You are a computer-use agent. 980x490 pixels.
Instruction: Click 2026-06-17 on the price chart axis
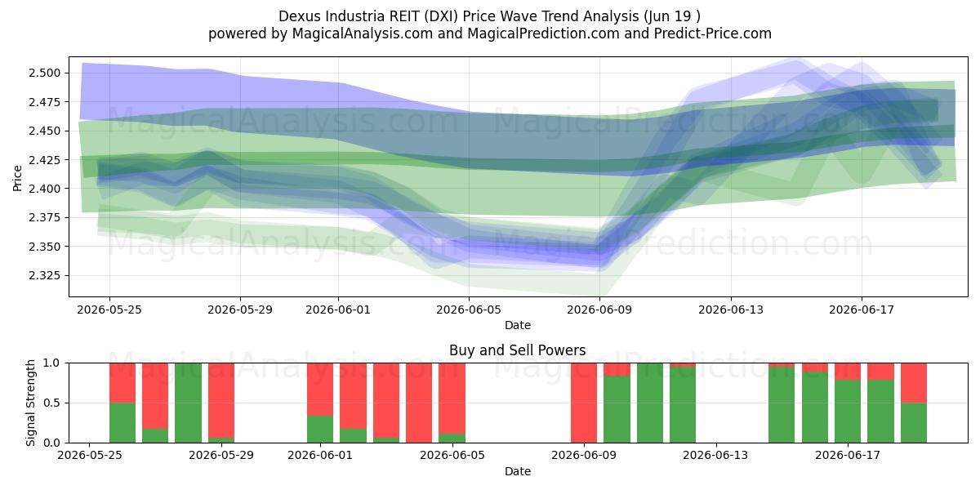pos(861,310)
